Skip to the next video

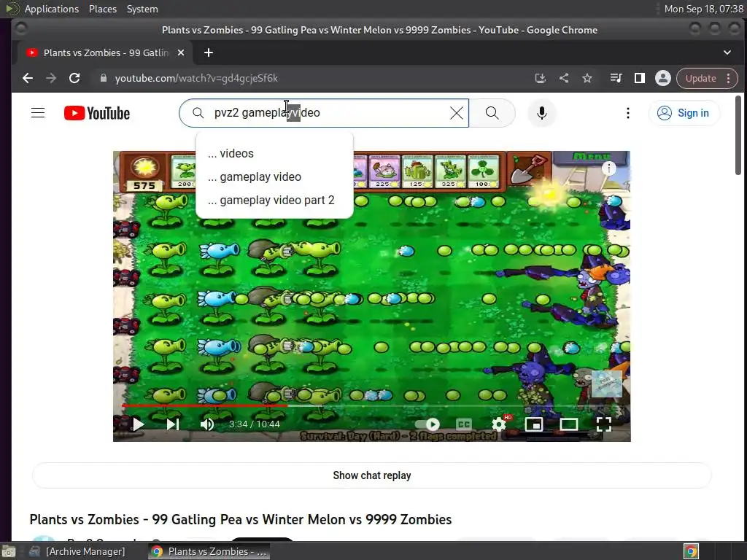(x=173, y=424)
